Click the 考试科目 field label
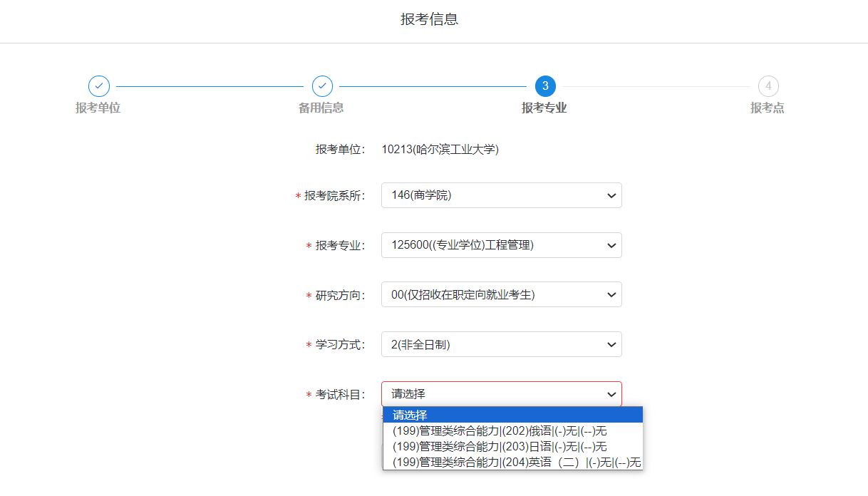 340,395
